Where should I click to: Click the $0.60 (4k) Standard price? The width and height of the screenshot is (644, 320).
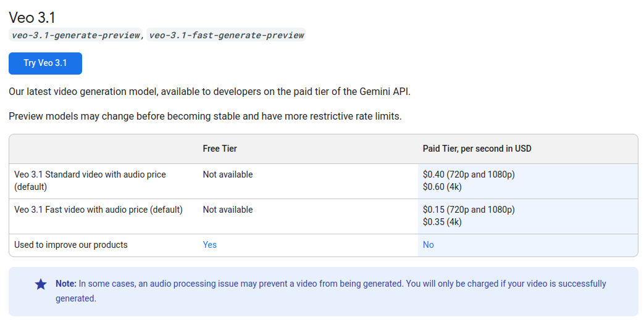(x=442, y=187)
